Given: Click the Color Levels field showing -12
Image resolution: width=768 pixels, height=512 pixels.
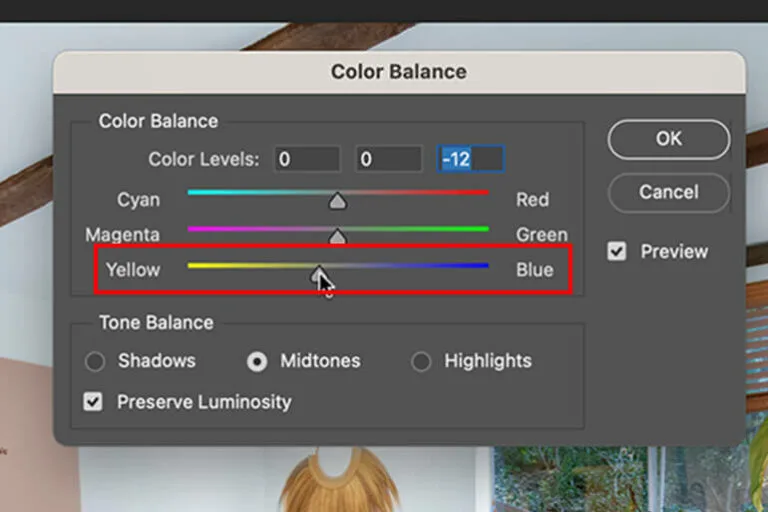Looking at the screenshot, I should click(x=471, y=159).
